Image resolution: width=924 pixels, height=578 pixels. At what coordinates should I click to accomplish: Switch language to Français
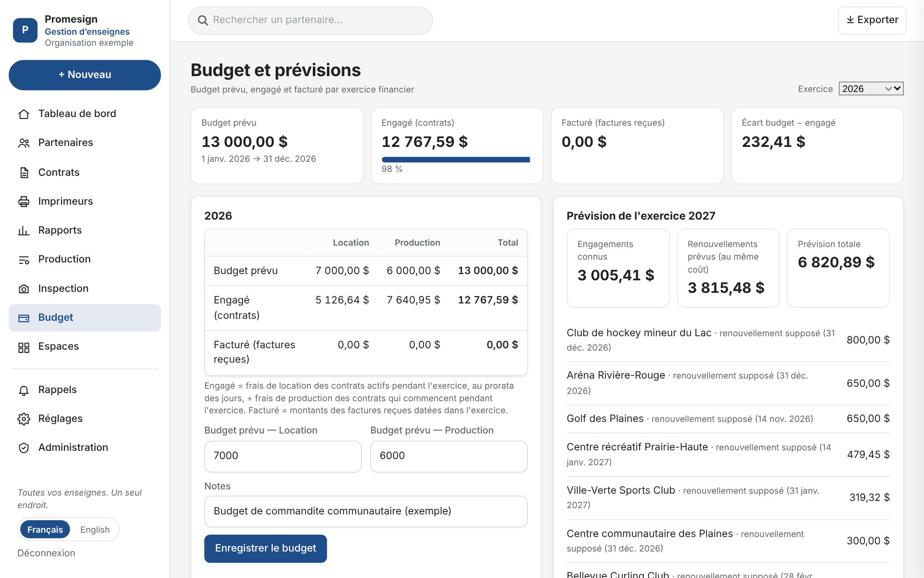(x=45, y=529)
